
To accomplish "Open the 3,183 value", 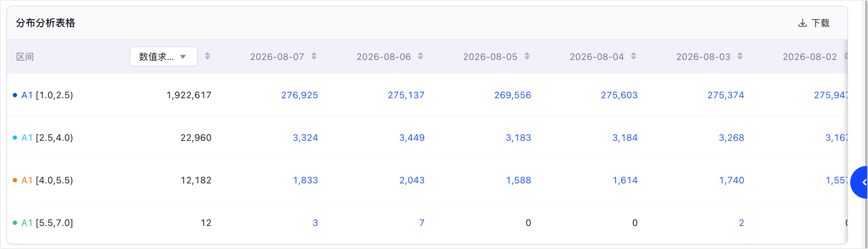I will (x=518, y=138).
